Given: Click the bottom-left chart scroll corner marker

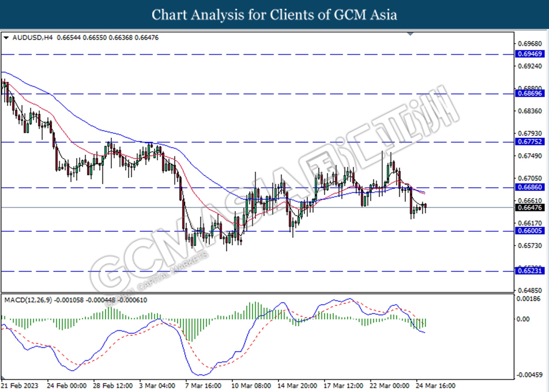Looking at the screenshot, I should click(3, 377).
